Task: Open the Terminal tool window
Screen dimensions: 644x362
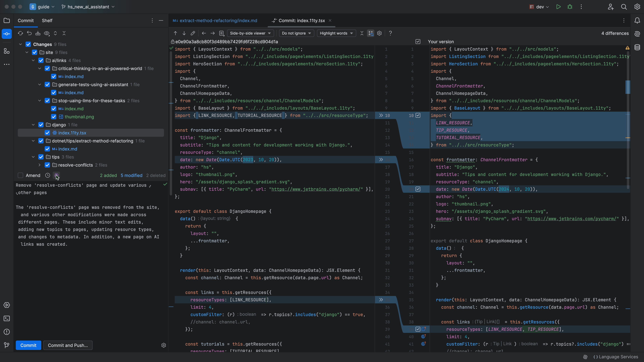Action: (7, 318)
